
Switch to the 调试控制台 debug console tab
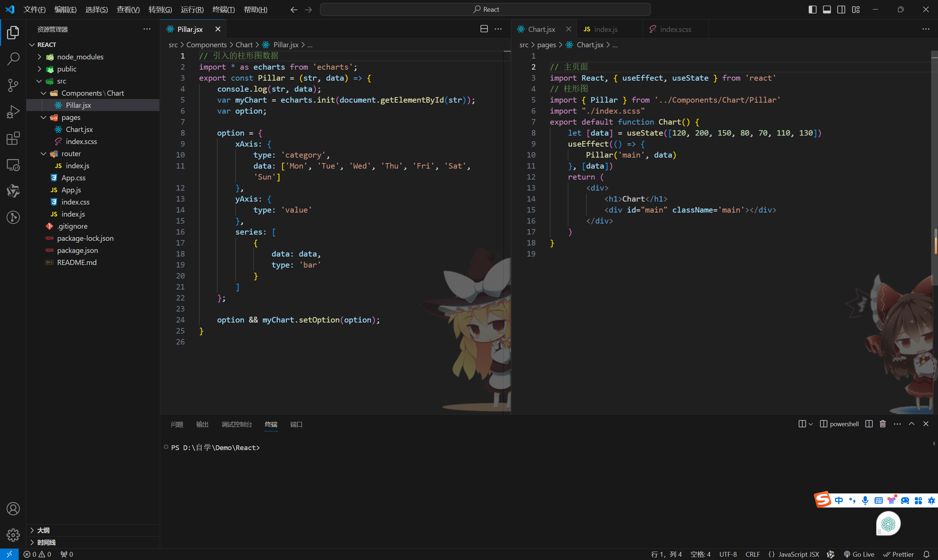(236, 424)
